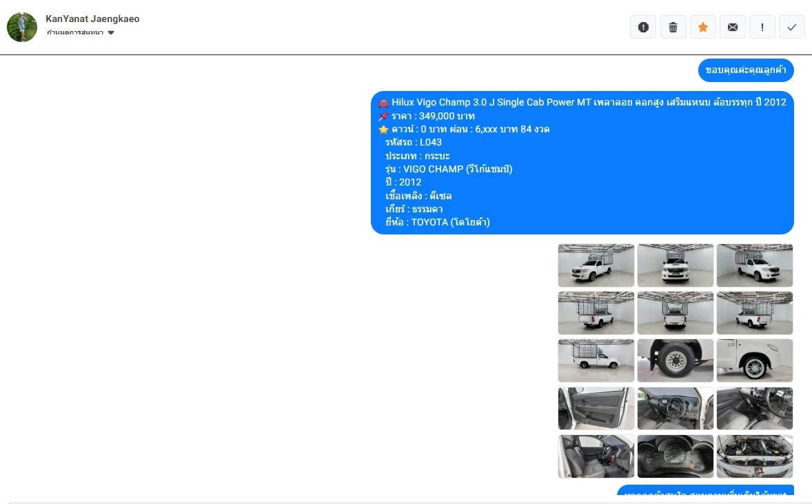Open photo of truck front-right view
812x504 pixels.
(x=755, y=265)
